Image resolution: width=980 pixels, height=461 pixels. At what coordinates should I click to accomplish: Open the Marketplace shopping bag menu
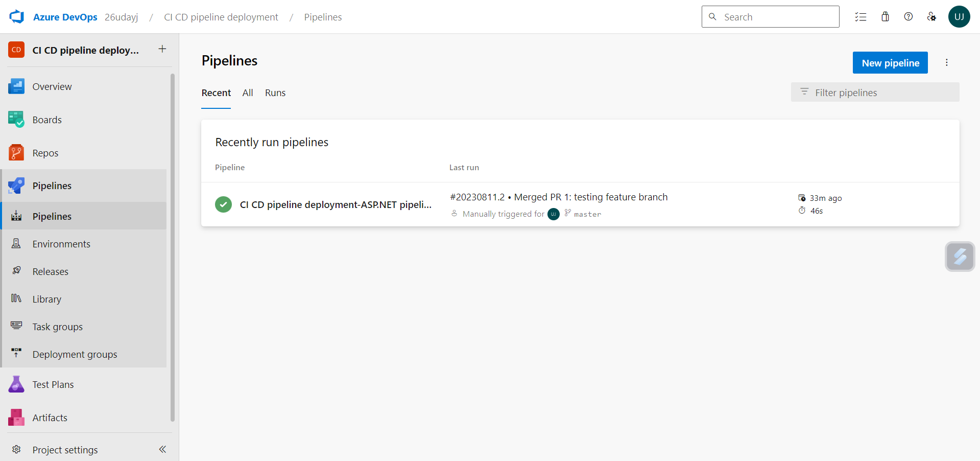(885, 16)
